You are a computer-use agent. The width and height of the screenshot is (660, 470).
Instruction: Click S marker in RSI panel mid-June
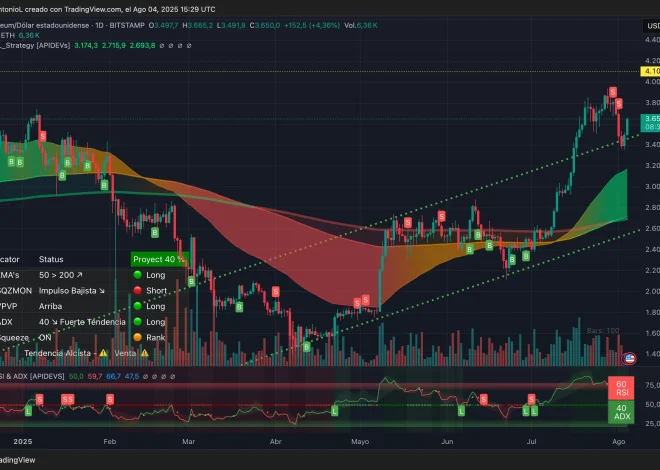484,399
